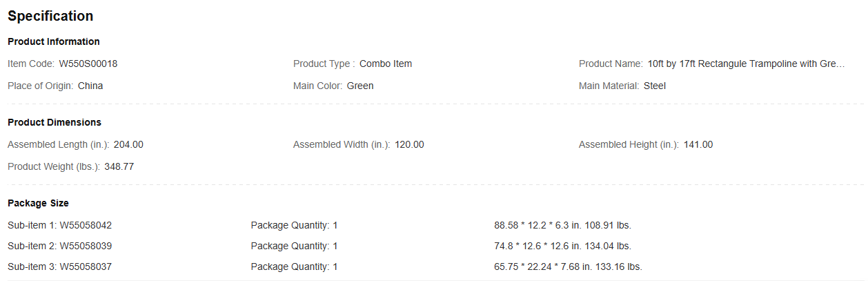Click the Specification heading
868x281 pixels.
tap(50, 16)
